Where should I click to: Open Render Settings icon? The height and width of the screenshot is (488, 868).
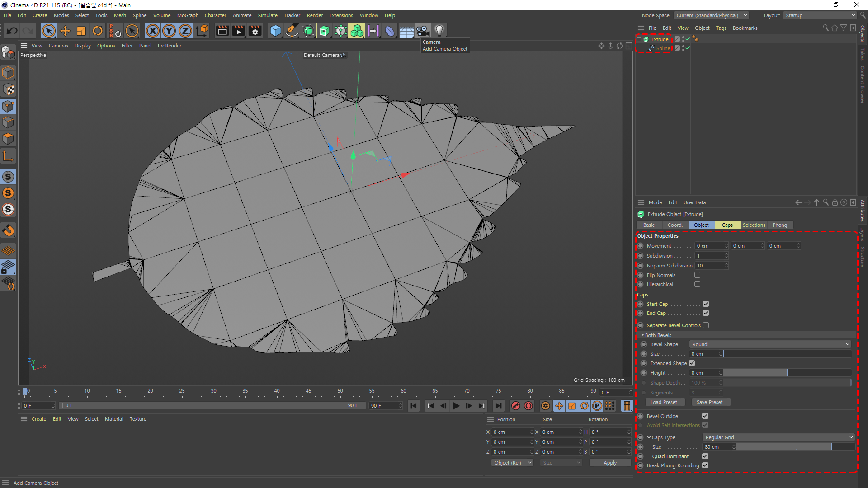pyautogui.click(x=255, y=31)
